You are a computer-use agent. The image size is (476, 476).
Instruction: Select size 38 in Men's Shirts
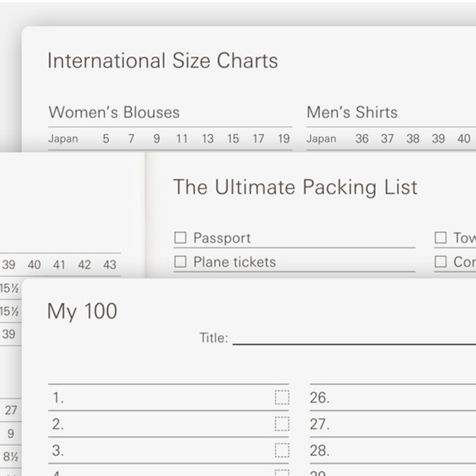413,139
